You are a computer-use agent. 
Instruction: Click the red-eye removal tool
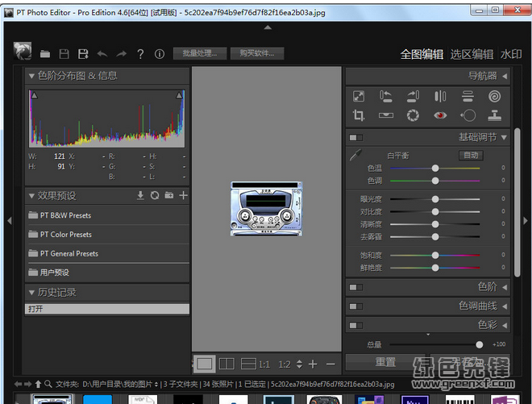440,115
